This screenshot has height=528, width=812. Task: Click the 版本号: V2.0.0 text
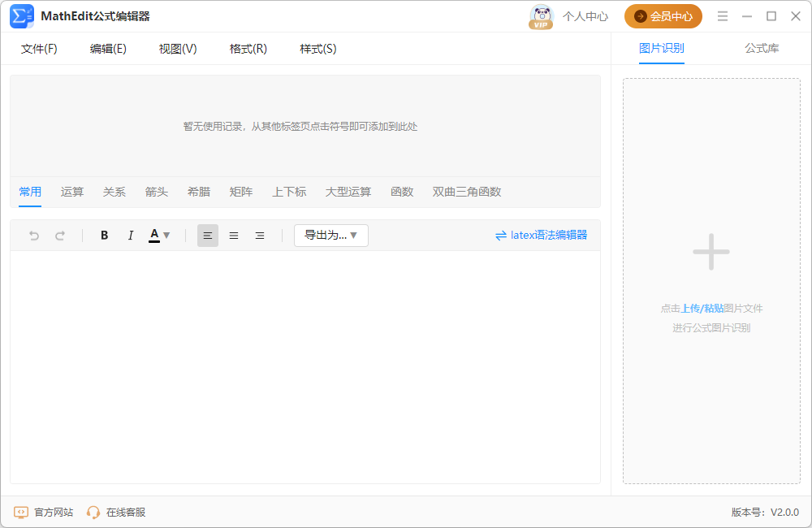click(765, 513)
